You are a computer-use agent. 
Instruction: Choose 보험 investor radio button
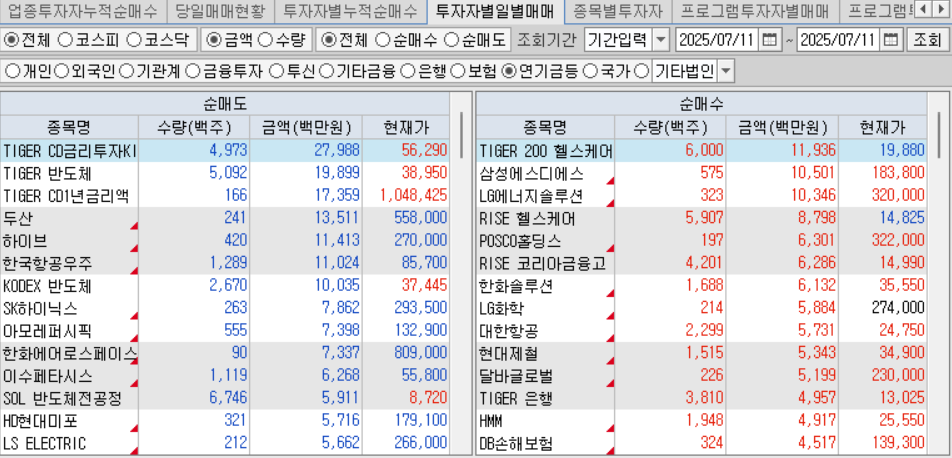[x=459, y=72]
